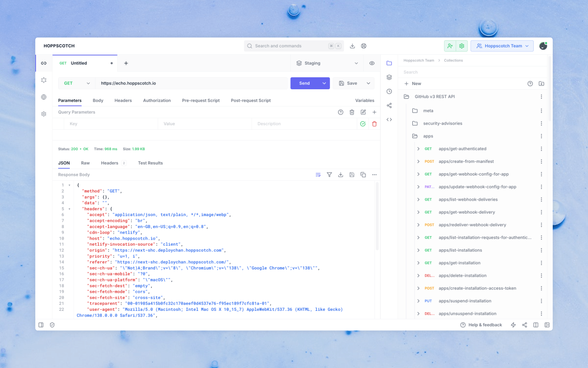Screen dimensions: 588x368
Task: Add a new request tab
Action: [x=126, y=63]
